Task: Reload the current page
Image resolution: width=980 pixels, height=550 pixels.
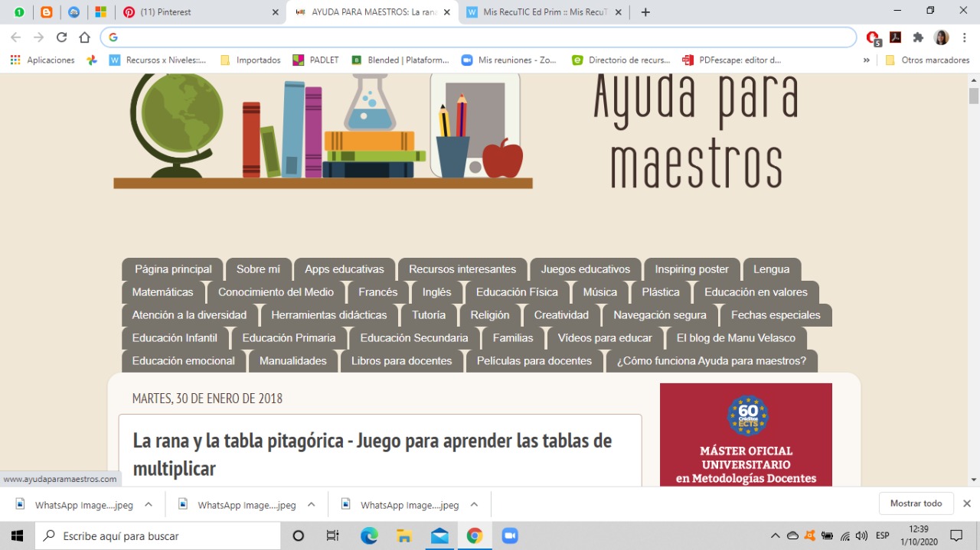Action: (x=61, y=37)
